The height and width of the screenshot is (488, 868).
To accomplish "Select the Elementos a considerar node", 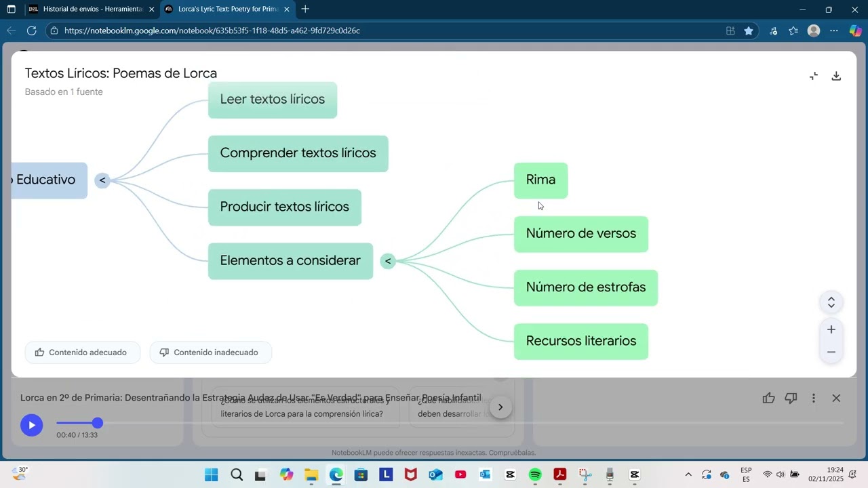I will point(290,261).
